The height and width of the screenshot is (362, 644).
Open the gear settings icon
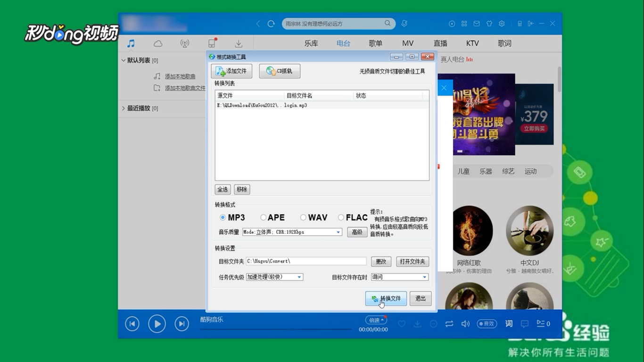502,24
